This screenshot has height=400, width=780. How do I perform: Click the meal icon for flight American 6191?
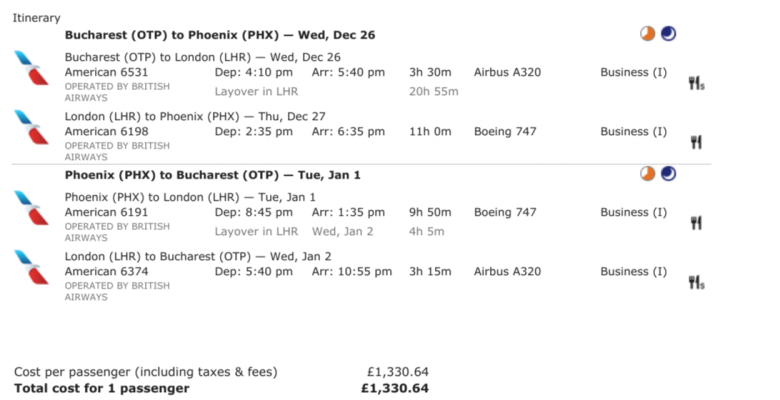(x=696, y=223)
